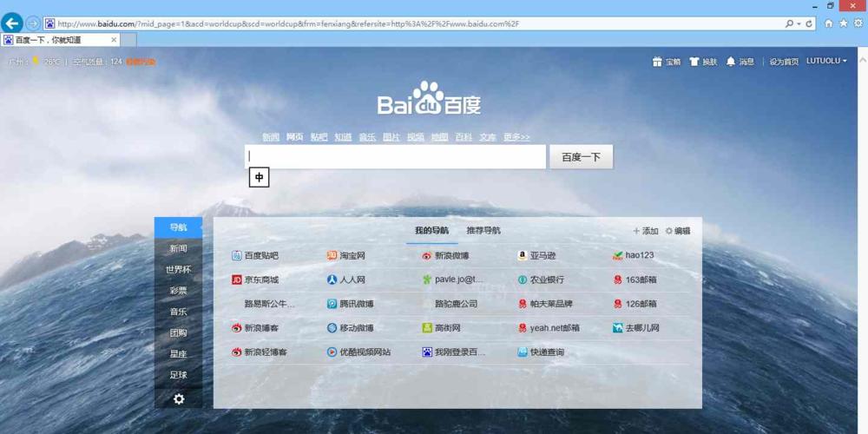This screenshot has width=868, height=434.
Task: Expand the LUTUOLU account dropdown
Action: [x=826, y=61]
